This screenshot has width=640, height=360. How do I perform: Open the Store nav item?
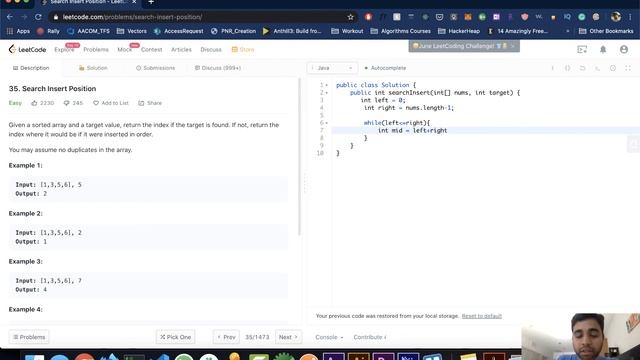243,49
